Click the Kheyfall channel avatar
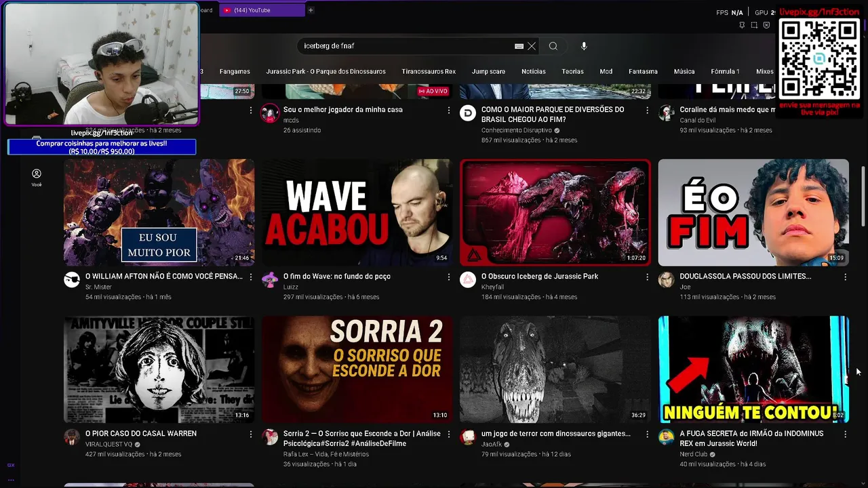This screenshot has height=488, width=868. point(468,280)
